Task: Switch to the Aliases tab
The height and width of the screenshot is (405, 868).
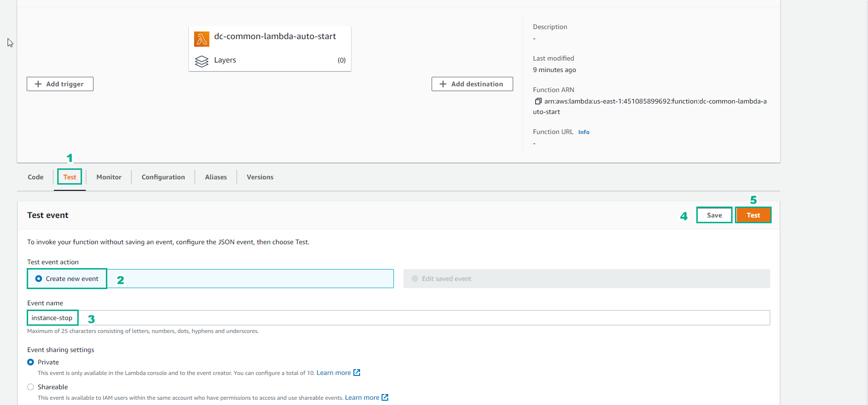Action: point(216,177)
